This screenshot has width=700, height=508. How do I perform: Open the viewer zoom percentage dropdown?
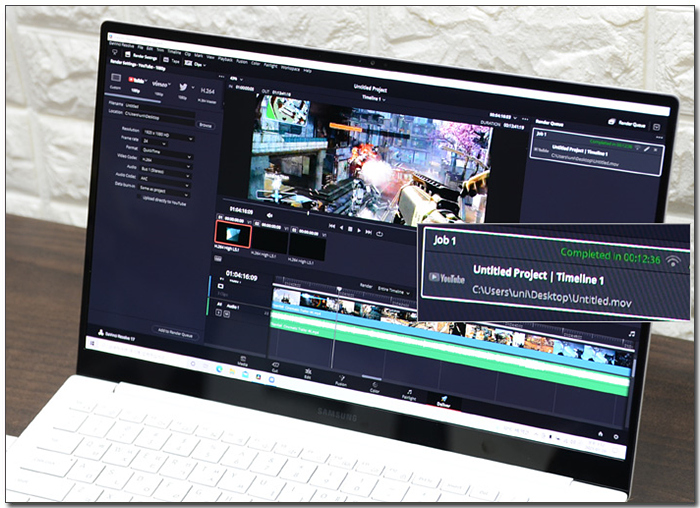(x=236, y=79)
